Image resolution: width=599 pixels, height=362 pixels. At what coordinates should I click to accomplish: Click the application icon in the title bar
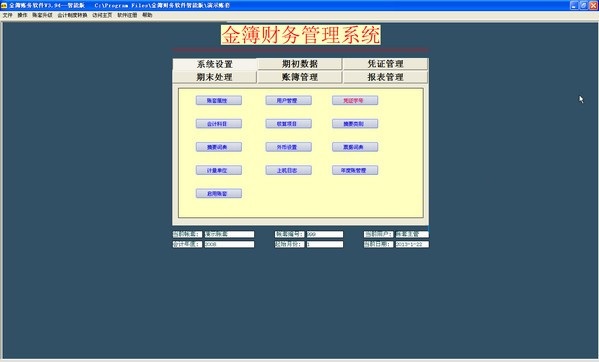(4, 5)
